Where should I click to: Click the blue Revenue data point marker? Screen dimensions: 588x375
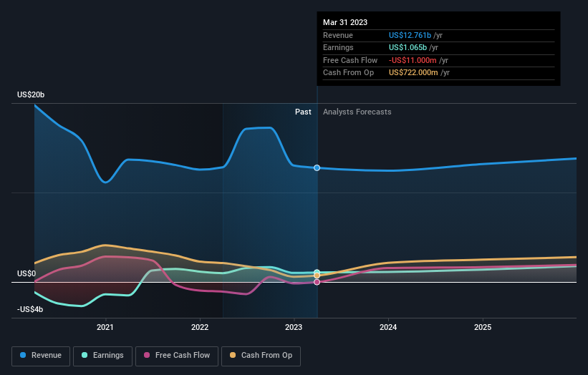click(x=317, y=168)
